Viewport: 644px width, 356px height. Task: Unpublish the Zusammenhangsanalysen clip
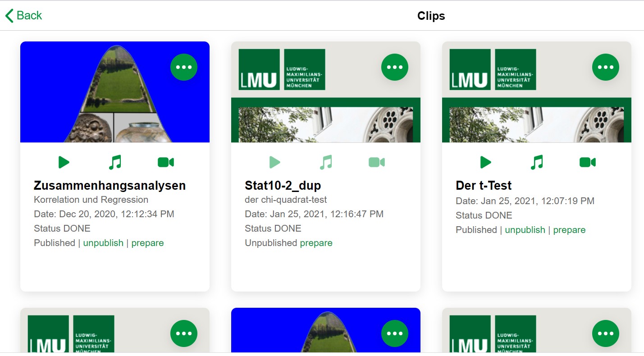tap(103, 243)
